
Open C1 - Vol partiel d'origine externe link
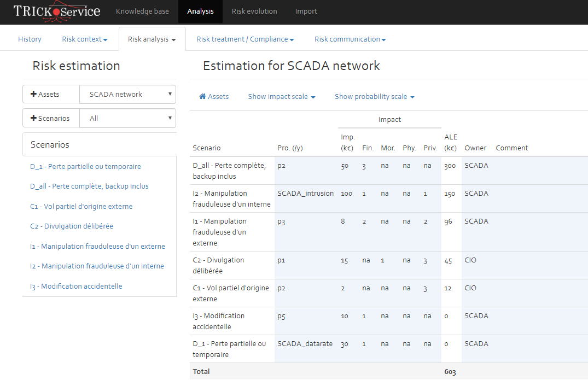[81, 207]
